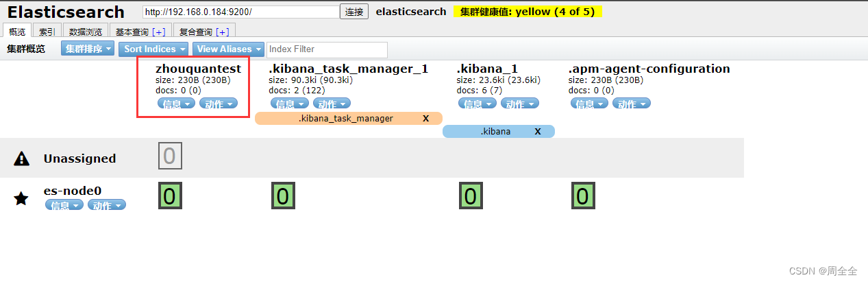This screenshot has width=868, height=282.
Task: Select the Unassigned shard 0 box
Action: click(169, 156)
